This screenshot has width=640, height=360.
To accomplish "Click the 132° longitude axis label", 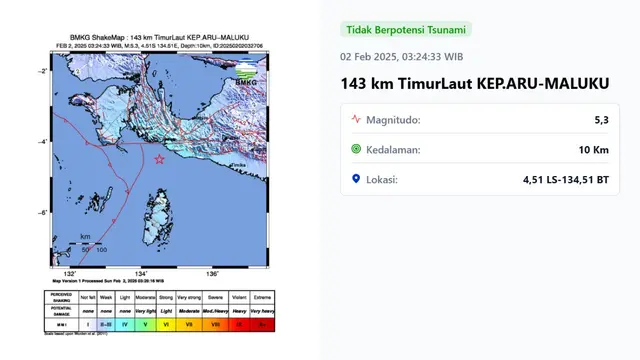I will tap(70, 274).
